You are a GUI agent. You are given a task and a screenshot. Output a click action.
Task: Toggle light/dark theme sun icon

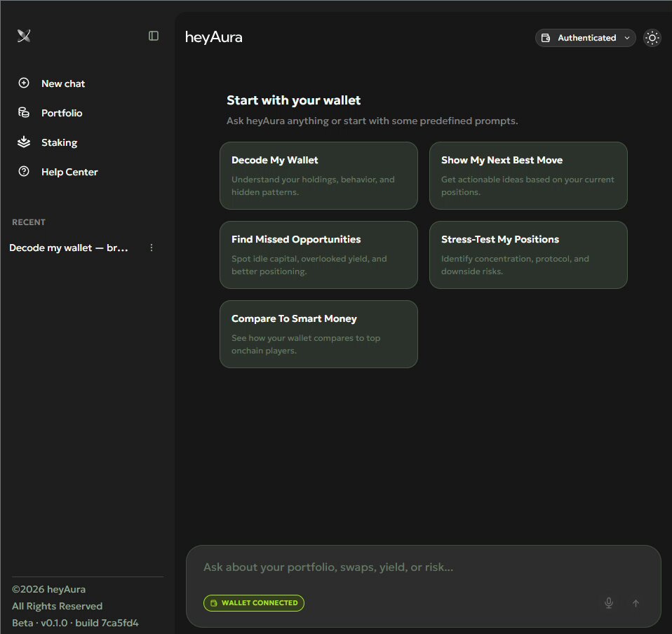click(x=652, y=38)
